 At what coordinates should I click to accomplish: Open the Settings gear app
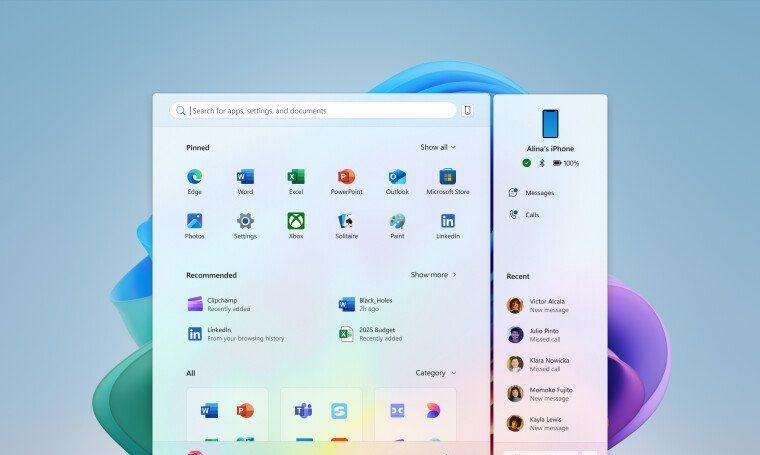tap(245, 226)
